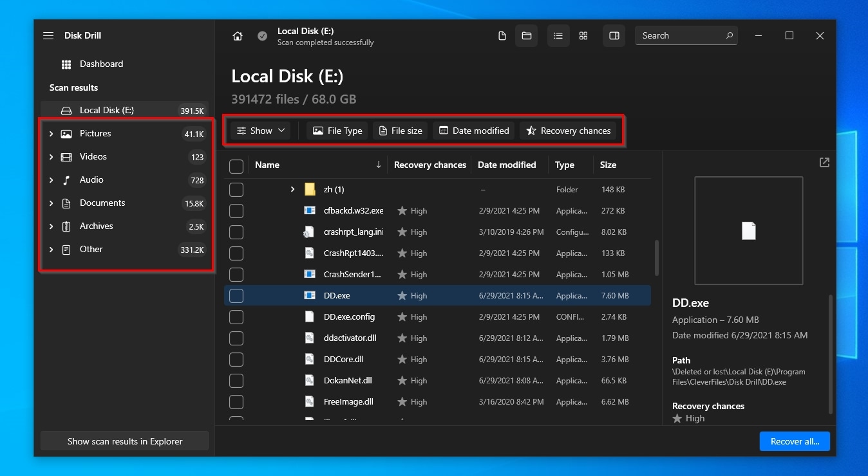Image resolution: width=868 pixels, height=476 pixels.
Task: Go to home via the house icon
Action: pyautogui.click(x=238, y=36)
